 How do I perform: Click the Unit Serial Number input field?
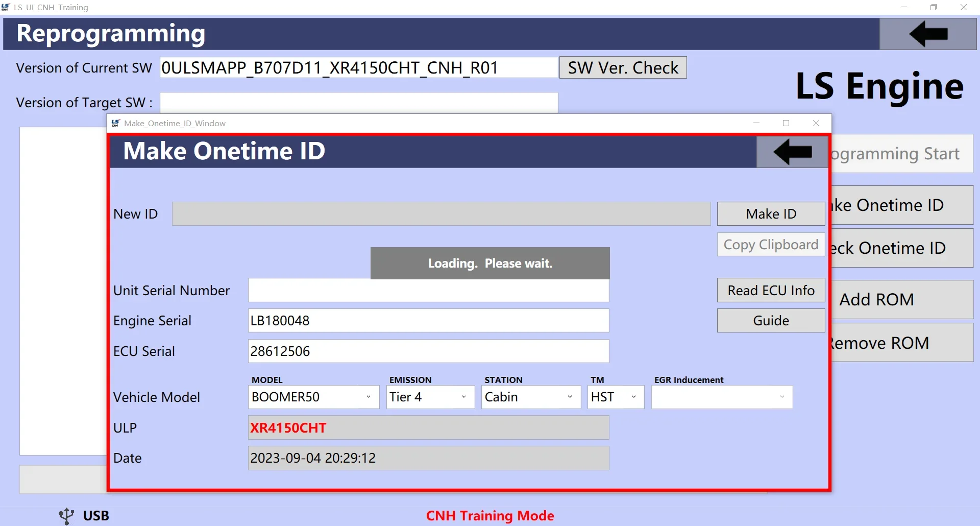[428, 290]
